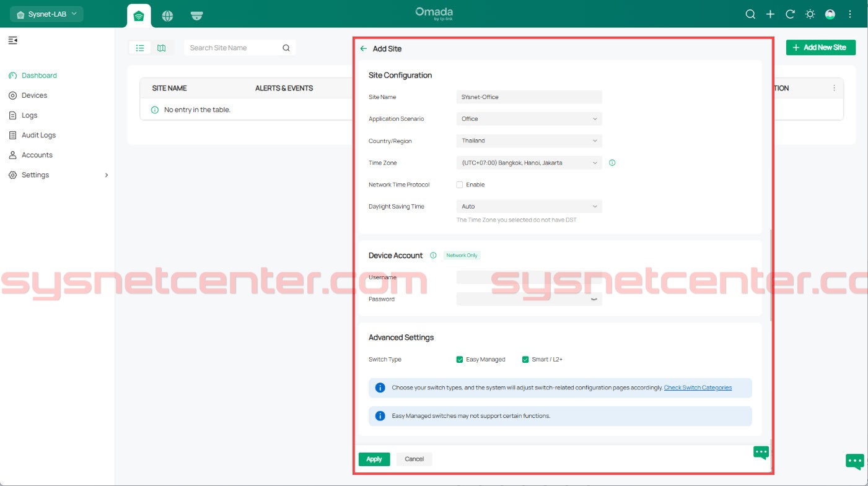Viewport: 868px width, 486px height.
Task: Click the refresh icon in top bar
Action: (x=790, y=14)
